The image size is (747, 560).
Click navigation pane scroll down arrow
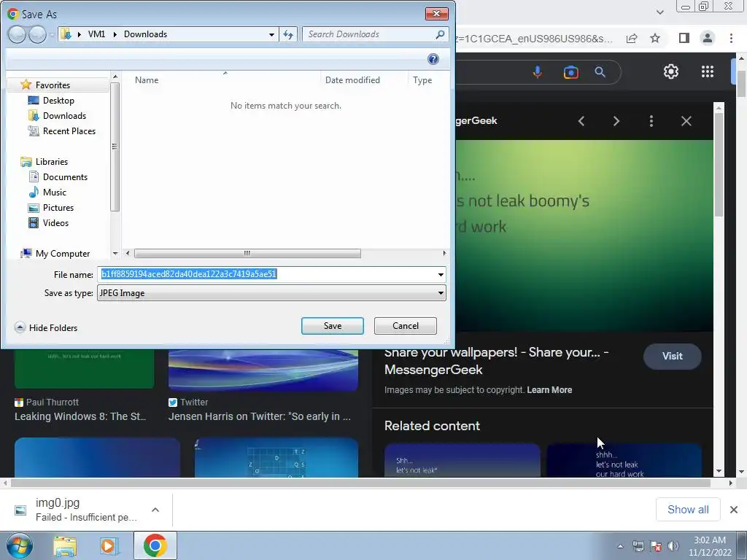pos(115,253)
